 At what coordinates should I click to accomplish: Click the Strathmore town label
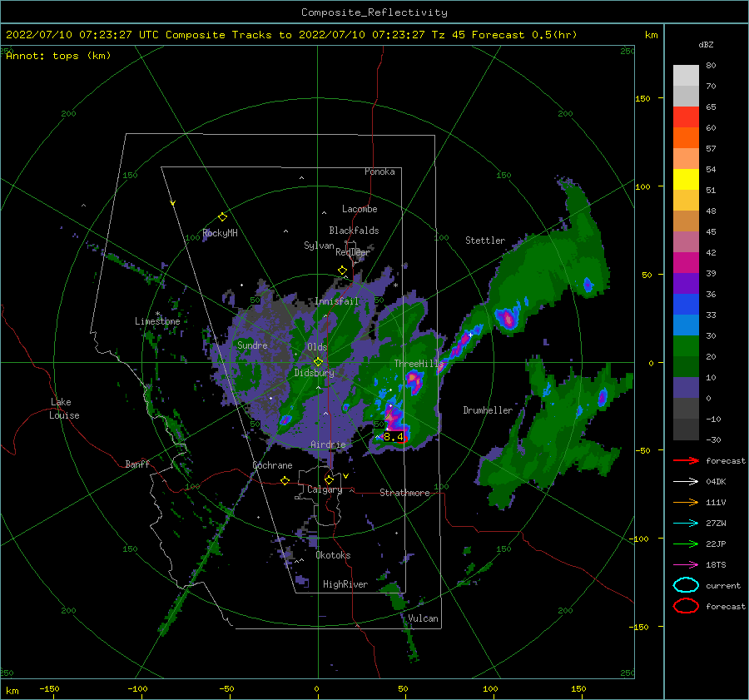404,493
